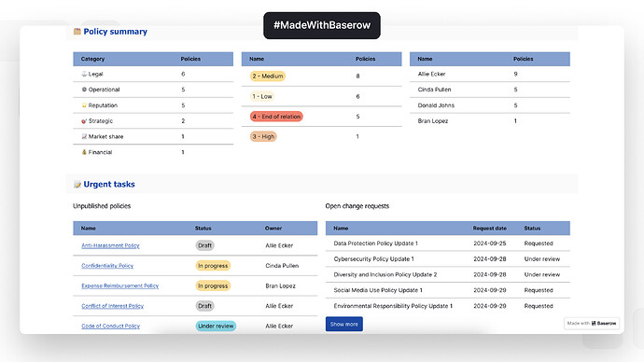Click Draft status for Conflict of Interest

point(204,306)
